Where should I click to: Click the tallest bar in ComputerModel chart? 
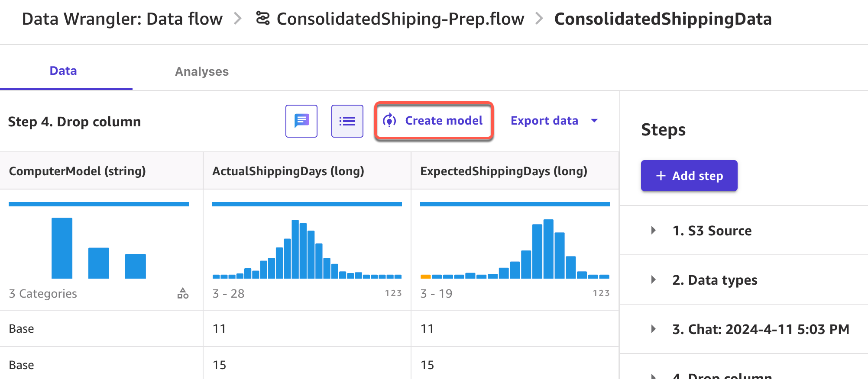pos(62,248)
